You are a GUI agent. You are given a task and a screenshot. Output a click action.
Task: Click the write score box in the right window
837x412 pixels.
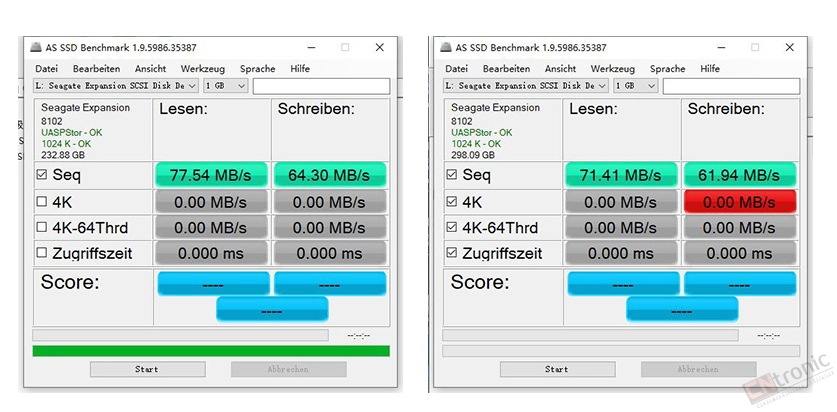740,283
